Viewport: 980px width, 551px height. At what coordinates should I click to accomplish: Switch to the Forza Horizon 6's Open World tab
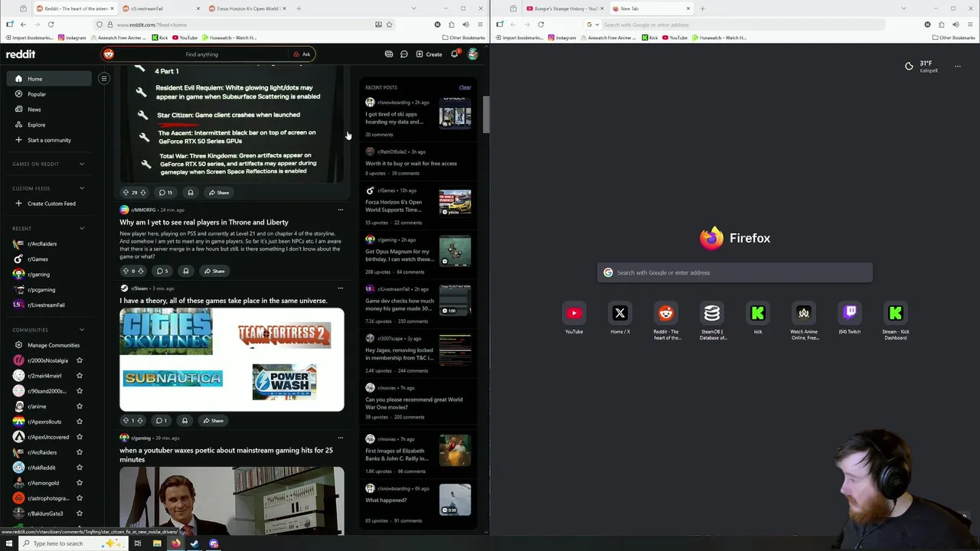tap(249, 8)
